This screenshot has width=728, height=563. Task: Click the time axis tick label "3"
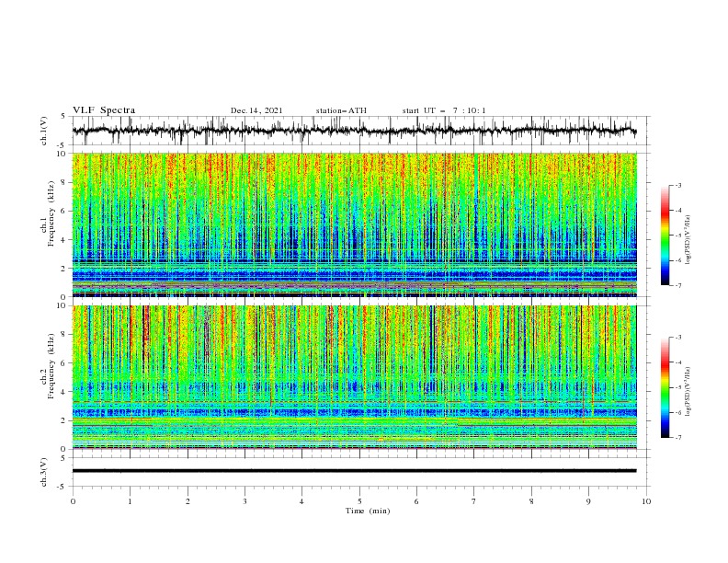coord(245,501)
